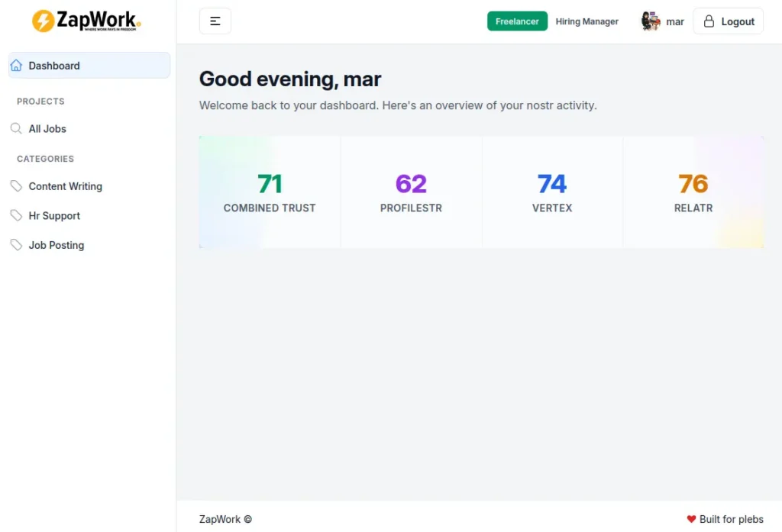Click the Content Writing tag icon
This screenshot has width=782, height=532.
[16, 186]
